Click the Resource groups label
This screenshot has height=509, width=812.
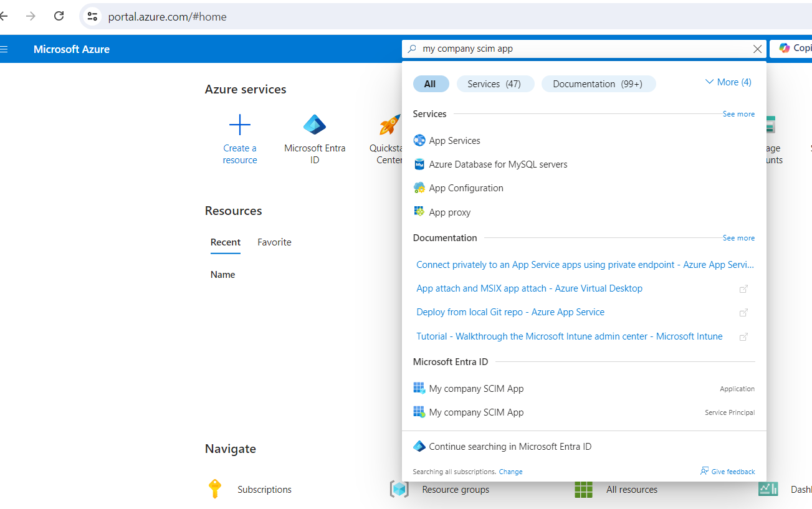coord(456,490)
